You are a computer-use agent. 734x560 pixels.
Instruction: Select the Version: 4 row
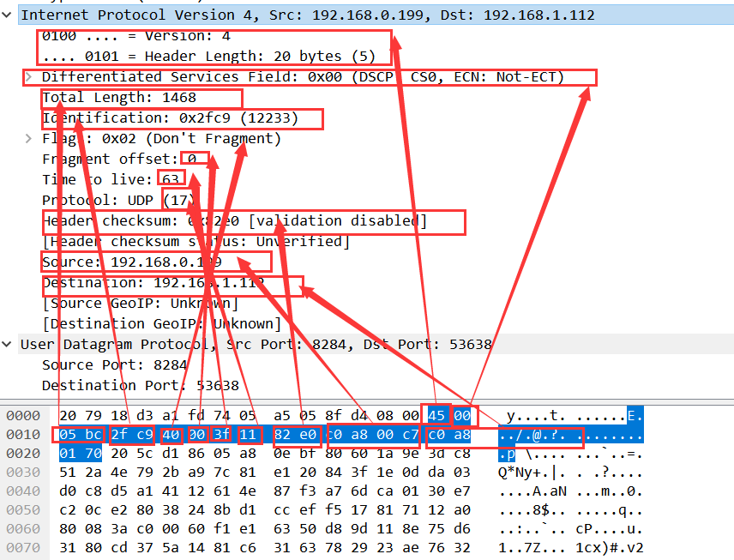tap(136, 35)
